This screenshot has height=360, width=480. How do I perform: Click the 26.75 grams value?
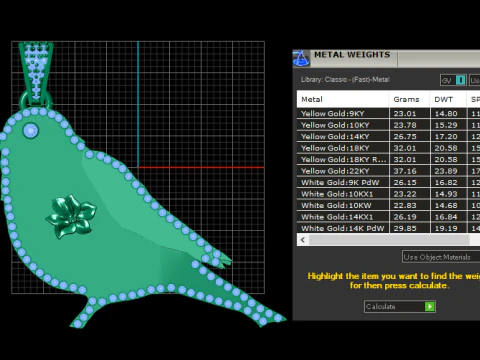(405, 136)
